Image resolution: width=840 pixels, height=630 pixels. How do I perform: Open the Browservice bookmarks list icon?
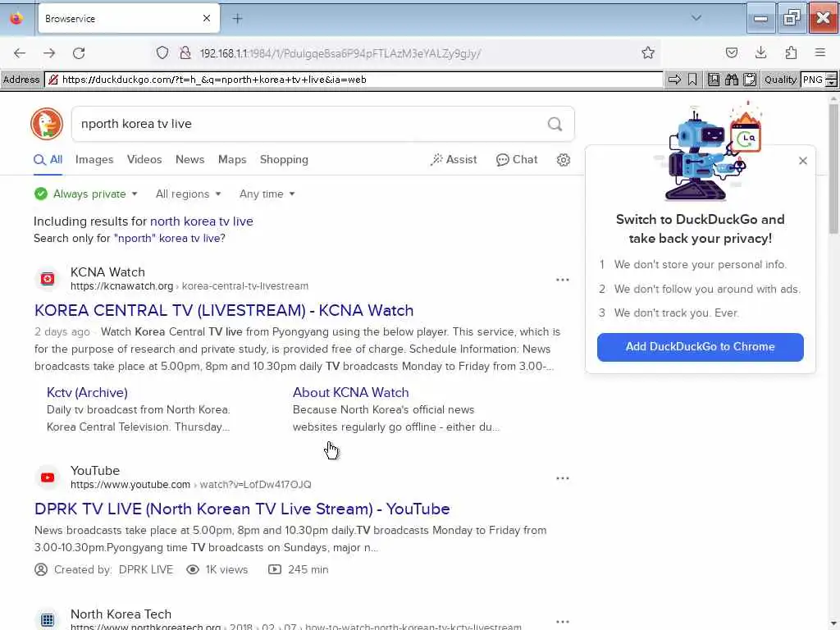click(714, 80)
